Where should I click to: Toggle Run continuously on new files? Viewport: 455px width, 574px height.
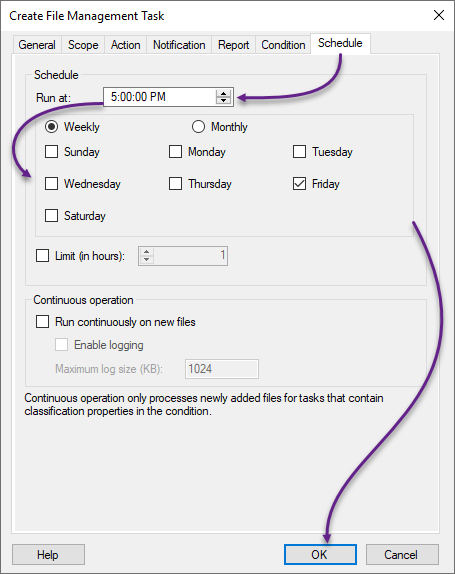(x=42, y=322)
